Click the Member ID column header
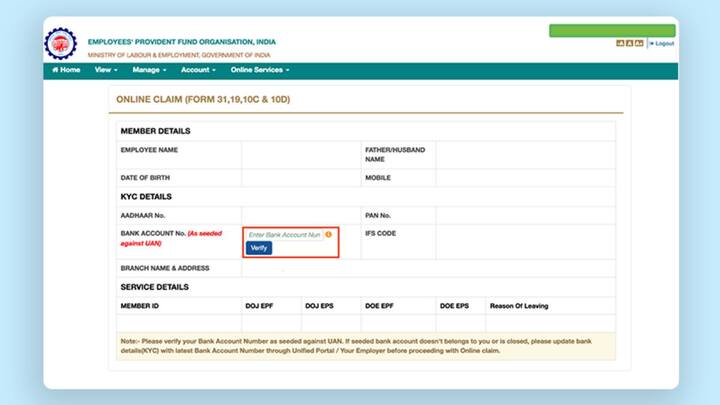 (x=140, y=305)
